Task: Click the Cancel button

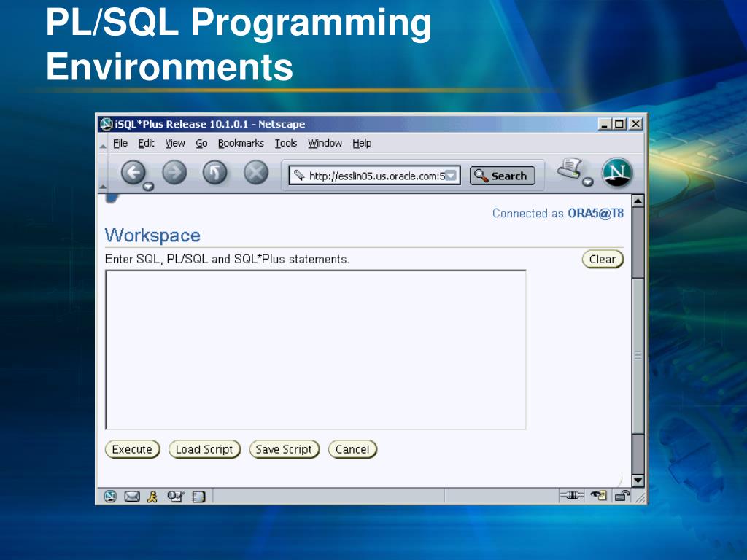Action: click(x=352, y=449)
